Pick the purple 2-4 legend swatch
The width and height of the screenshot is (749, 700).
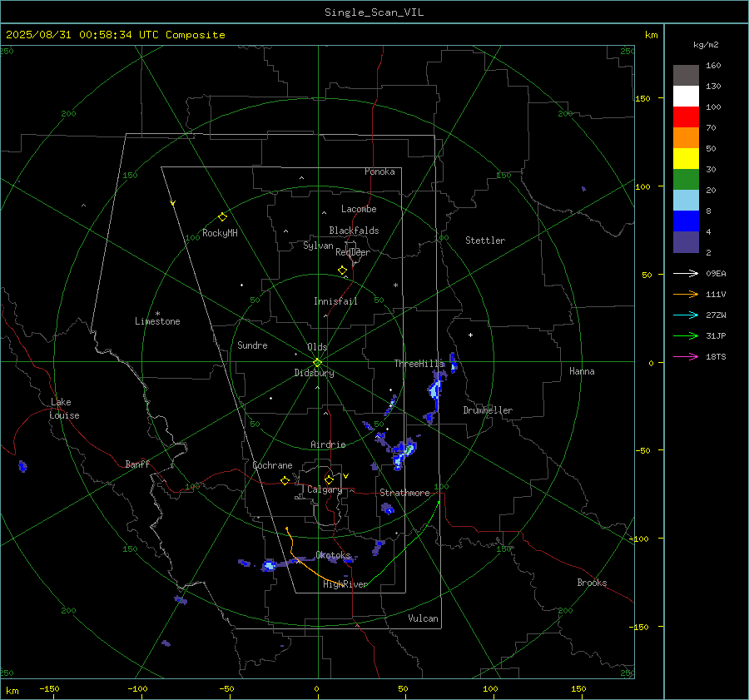click(x=686, y=241)
